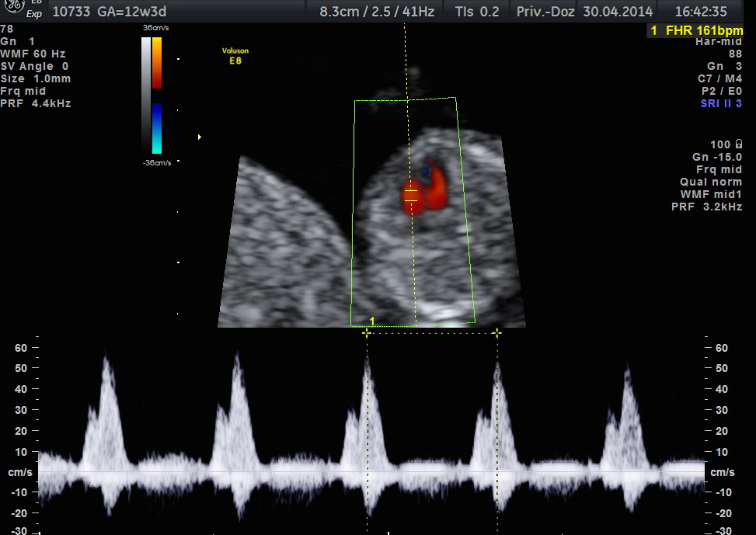Click the red-yellow color velocity scale bar

[x=157, y=62]
